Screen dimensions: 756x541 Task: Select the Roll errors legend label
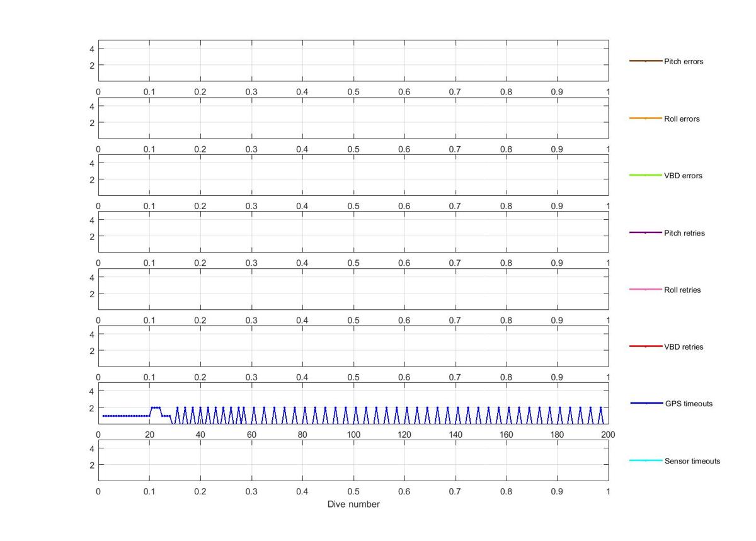pos(682,119)
